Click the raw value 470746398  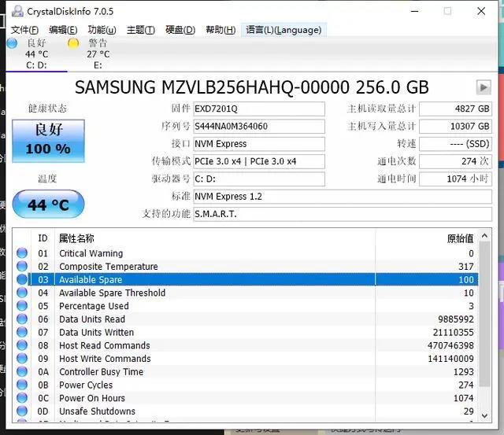tap(450, 345)
